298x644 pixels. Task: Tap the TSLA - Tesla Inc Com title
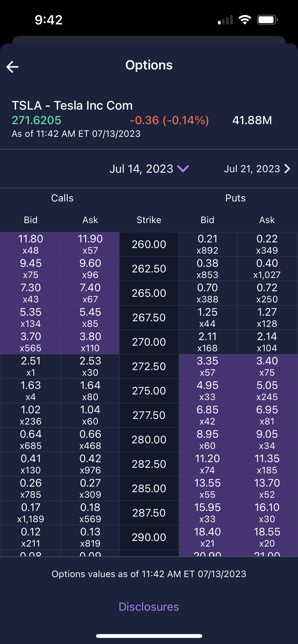point(72,106)
